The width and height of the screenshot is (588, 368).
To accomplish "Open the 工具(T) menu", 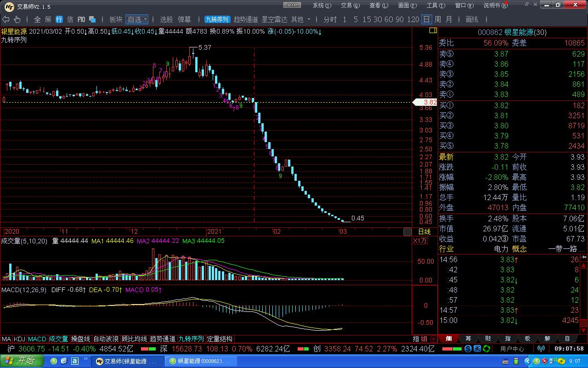I will pos(435,5).
